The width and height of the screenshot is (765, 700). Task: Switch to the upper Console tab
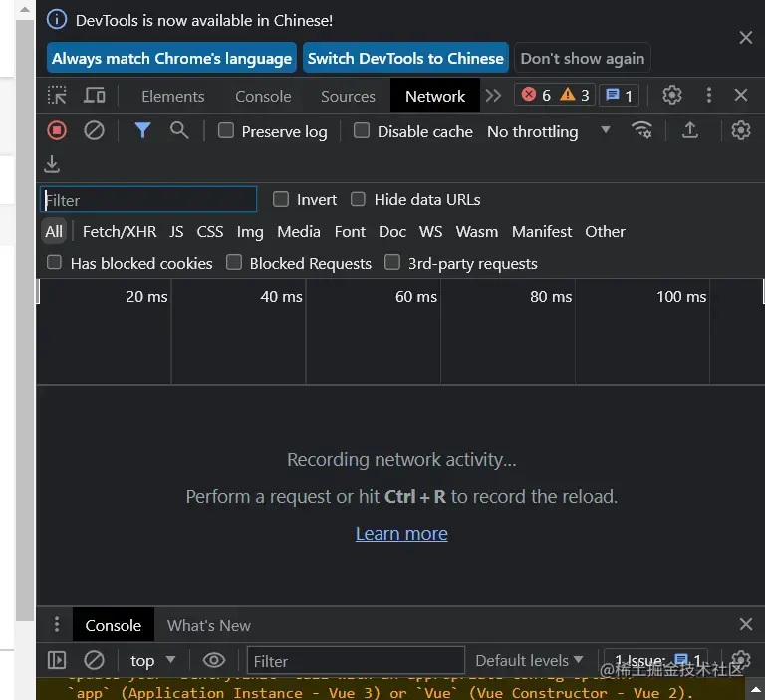[x=263, y=97]
